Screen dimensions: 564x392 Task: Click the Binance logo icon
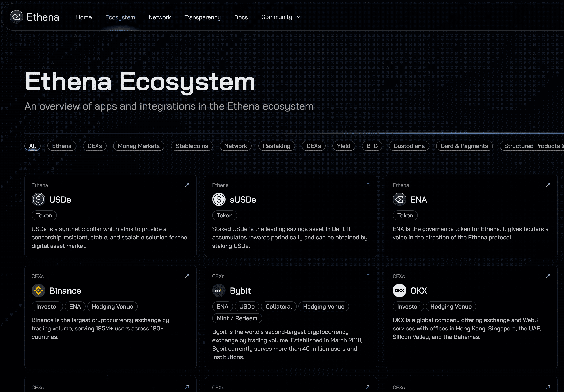point(38,290)
